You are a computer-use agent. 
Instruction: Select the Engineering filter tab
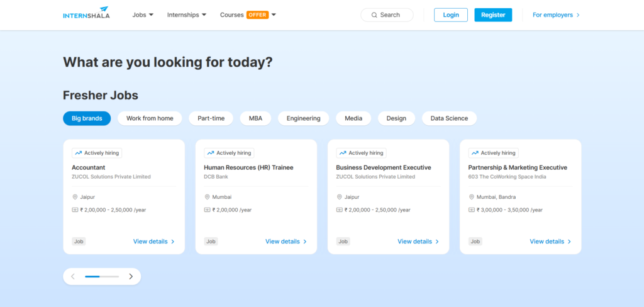pos(304,118)
